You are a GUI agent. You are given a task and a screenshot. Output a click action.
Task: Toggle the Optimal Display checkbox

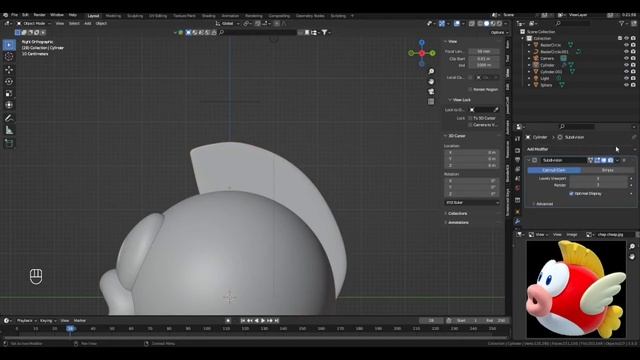tap(571, 193)
